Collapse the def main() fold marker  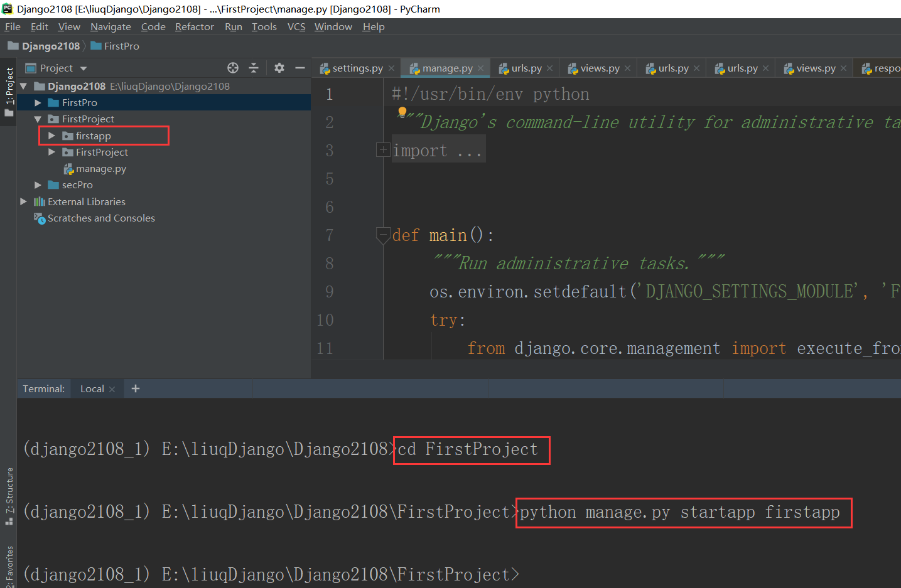pyautogui.click(x=382, y=235)
